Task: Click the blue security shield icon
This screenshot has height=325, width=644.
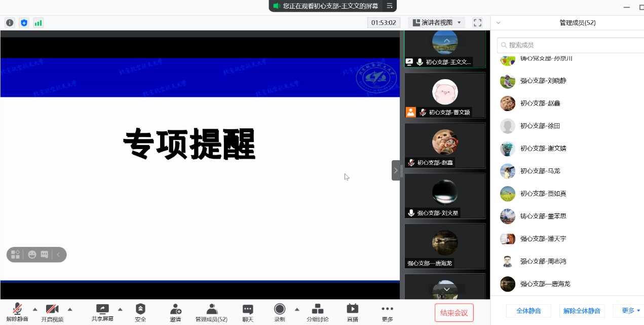Action: [24, 23]
